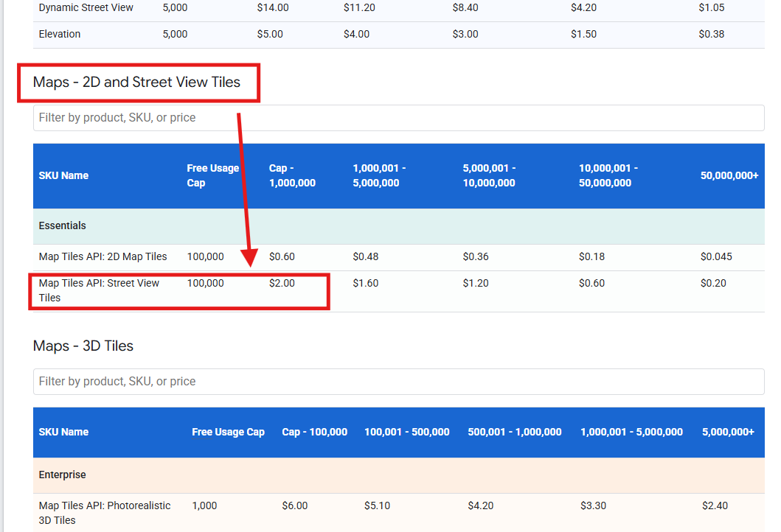Click "Map Tiles API: Street View Tiles" SKU name
781x532 pixels.
[99, 290]
